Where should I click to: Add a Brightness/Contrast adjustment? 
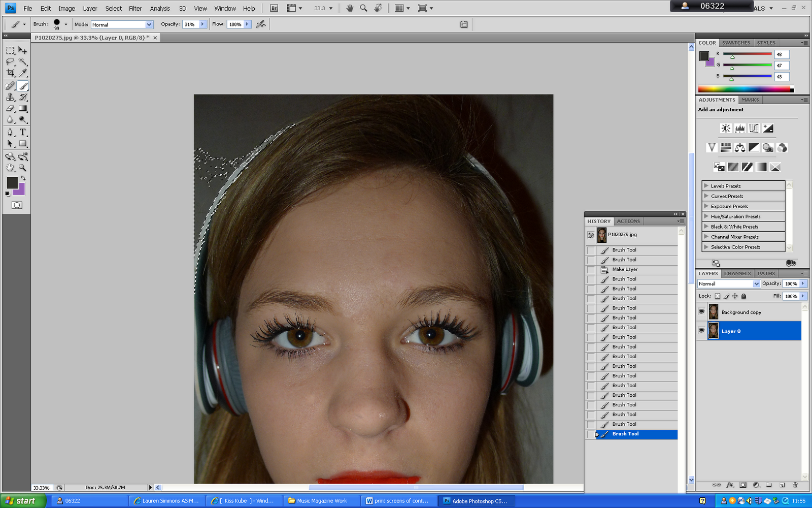tap(726, 129)
